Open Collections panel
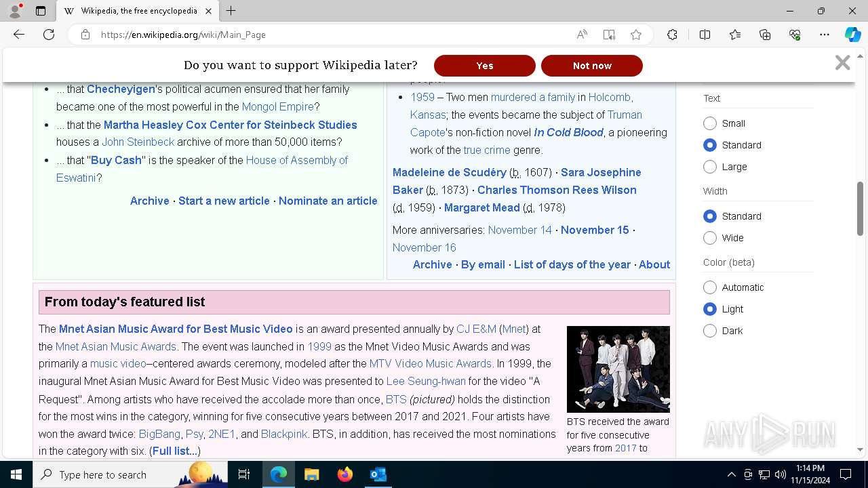 click(765, 35)
